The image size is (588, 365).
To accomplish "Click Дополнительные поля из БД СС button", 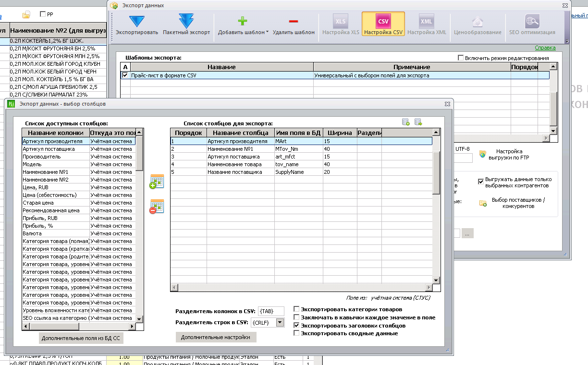I will 81,338.
